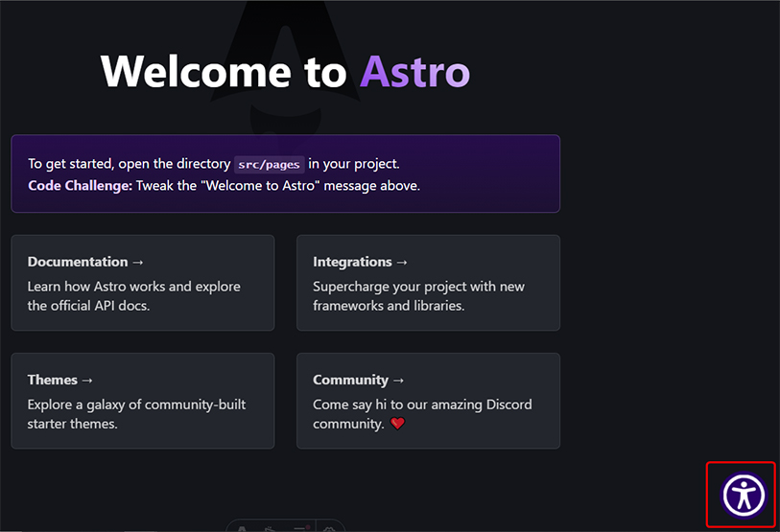Viewport: 780px width, 532px height.
Task: Open the Astro logo menu in dev toolbar
Action: pyautogui.click(x=243, y=528)
